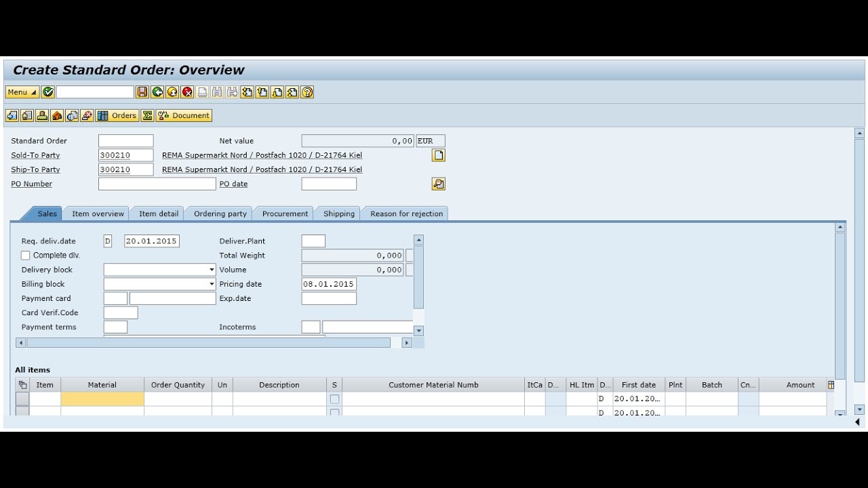Click the Print icon in toolbar
Viewport: 868px width, 488px height.
[202, 92]
